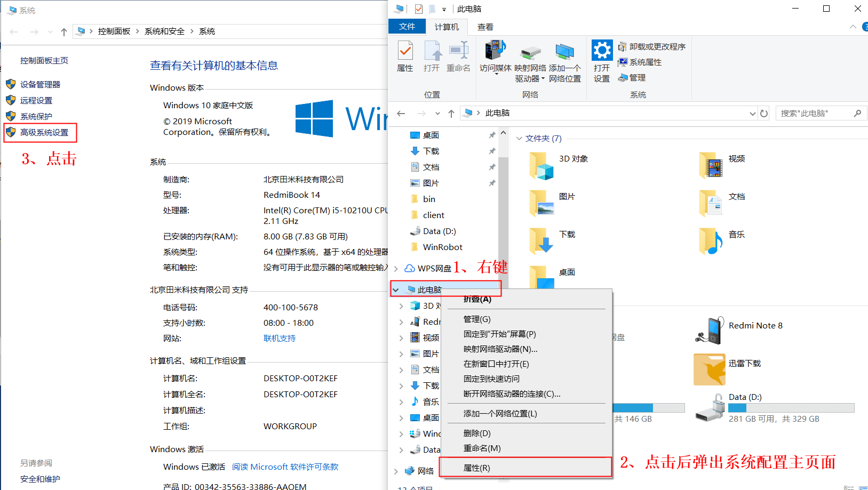
Task: Click Uninstall or change a program (卸载或更改程序)
Action: (652, 47)
